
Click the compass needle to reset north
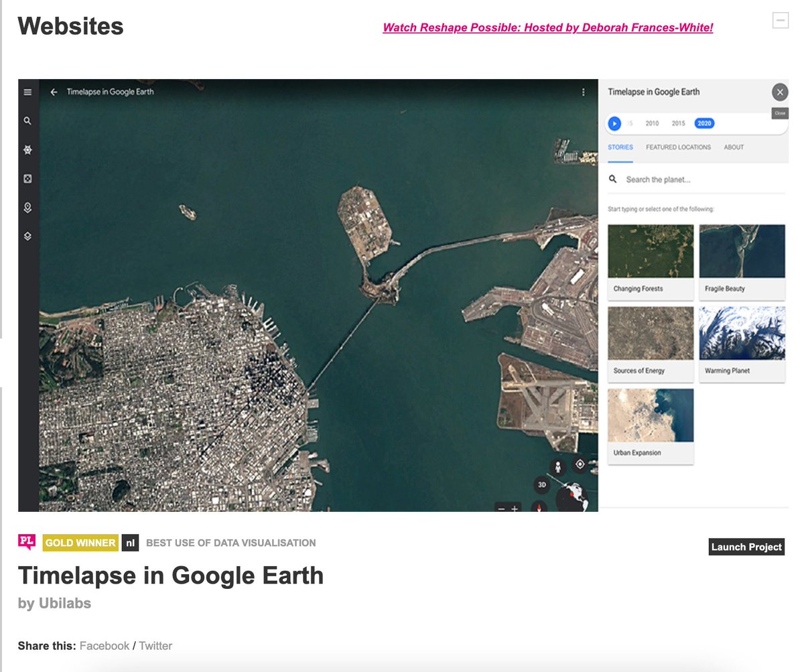pyautogui.click(x=539, y=507)
